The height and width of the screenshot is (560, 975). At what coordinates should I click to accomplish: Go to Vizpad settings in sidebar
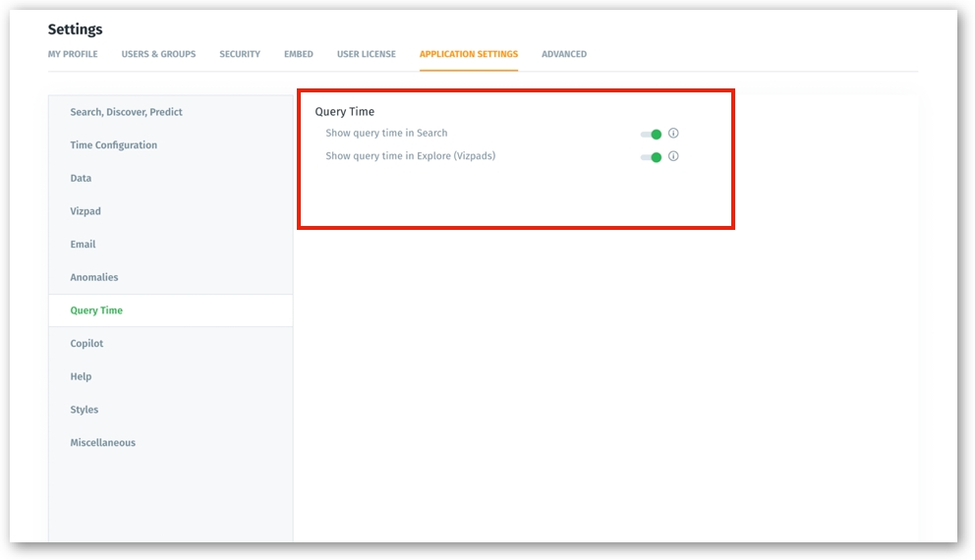click(x=86, y=211)
